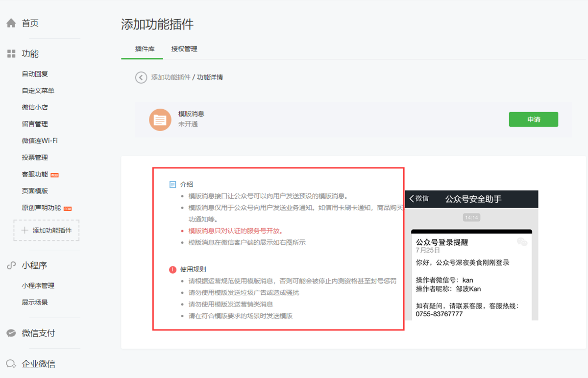Open 首页 in the sidebar
Viewport: 588px width, 378px height.
point(30,23)
